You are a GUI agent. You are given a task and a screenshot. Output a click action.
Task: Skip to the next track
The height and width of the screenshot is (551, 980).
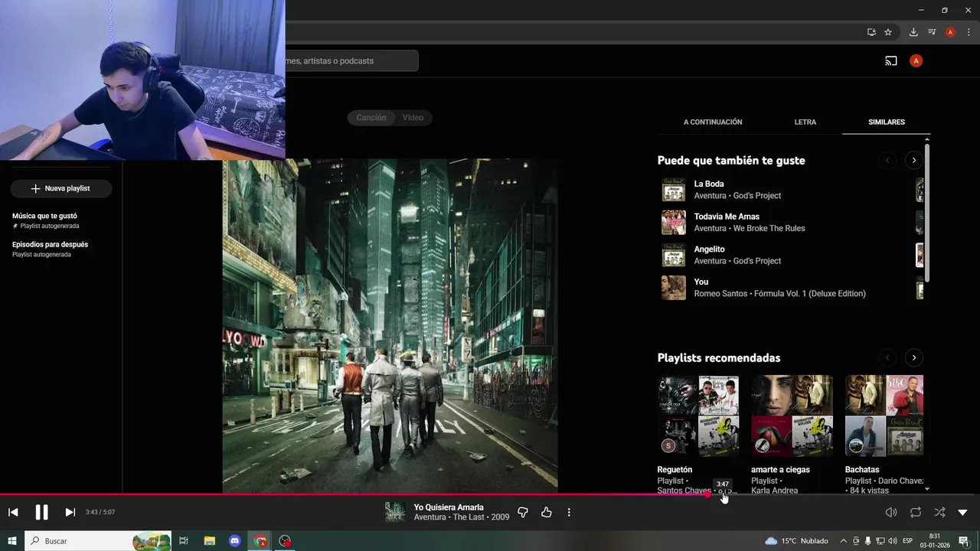[70, 512]
